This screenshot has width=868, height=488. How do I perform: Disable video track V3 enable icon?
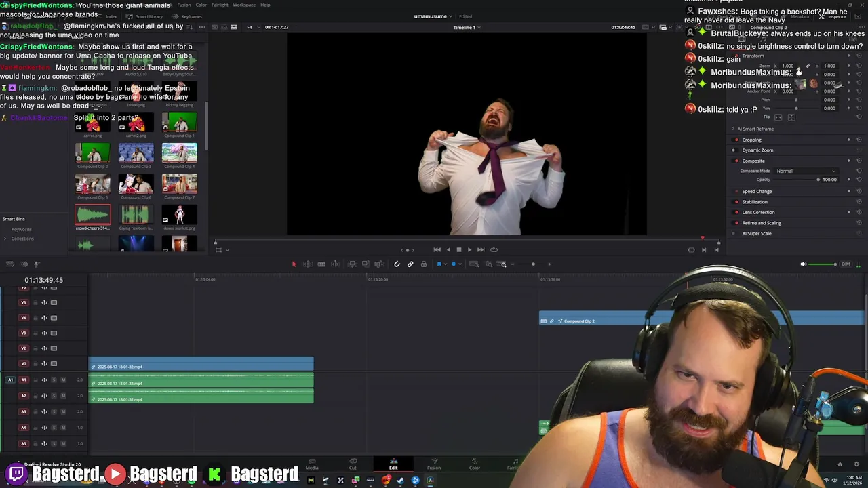tap(54, 333)
